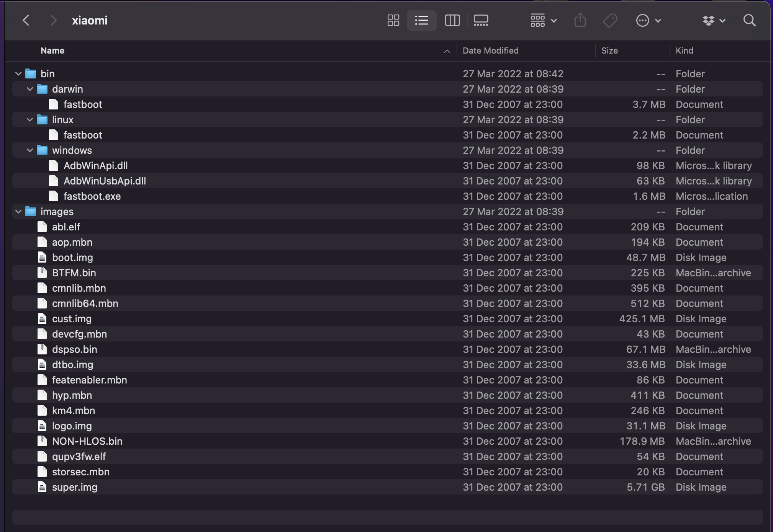Screen dimensions: 773x532
Task: Click the dspso.bin archive icon
Action: point(42,349)
